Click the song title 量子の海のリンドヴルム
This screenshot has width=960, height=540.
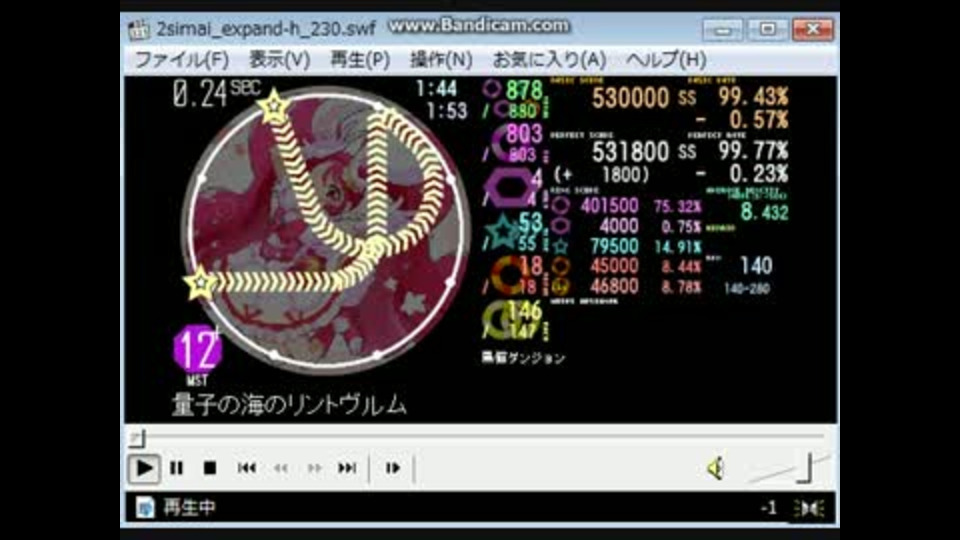(x=288, y=405)
